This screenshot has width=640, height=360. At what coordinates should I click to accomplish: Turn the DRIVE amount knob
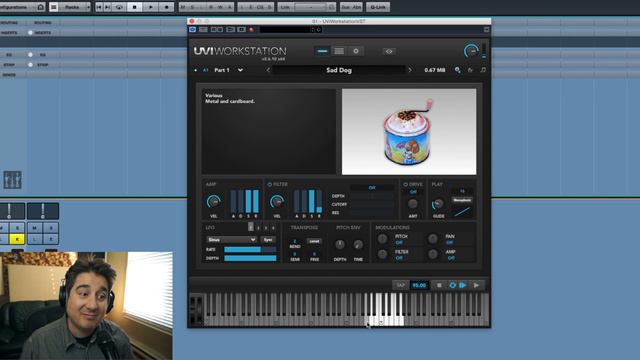pos(413,204)
